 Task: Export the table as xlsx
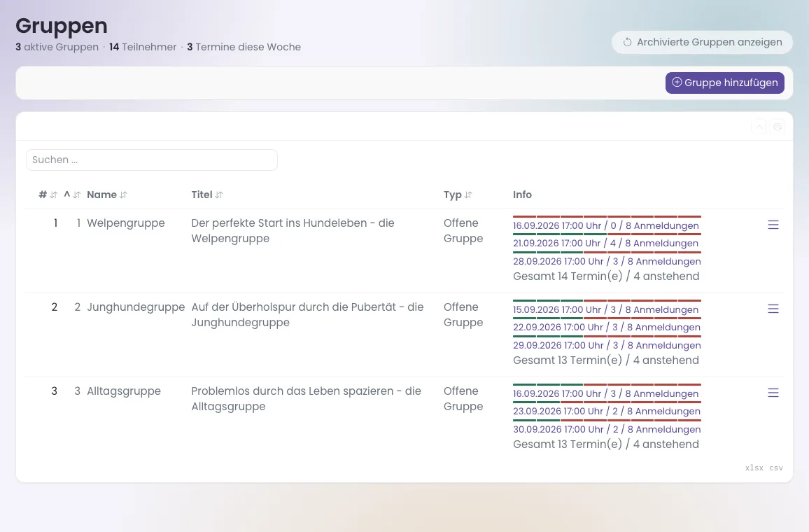754,468
